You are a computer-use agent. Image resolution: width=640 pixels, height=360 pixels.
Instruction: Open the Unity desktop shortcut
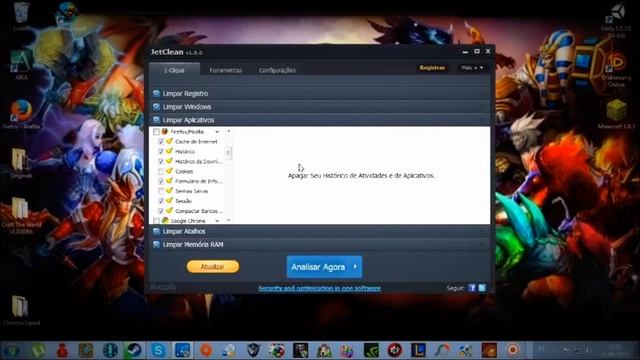[x=616, y=21]
